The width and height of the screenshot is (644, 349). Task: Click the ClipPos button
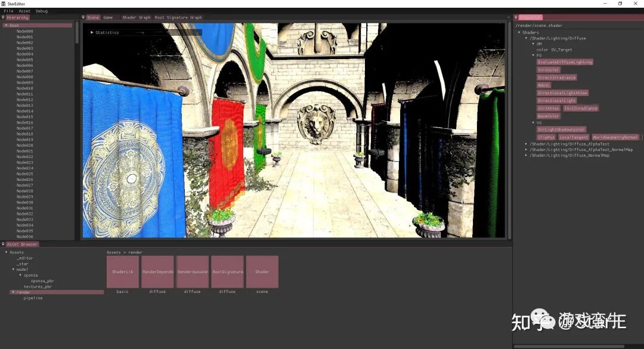coord(546,137)
